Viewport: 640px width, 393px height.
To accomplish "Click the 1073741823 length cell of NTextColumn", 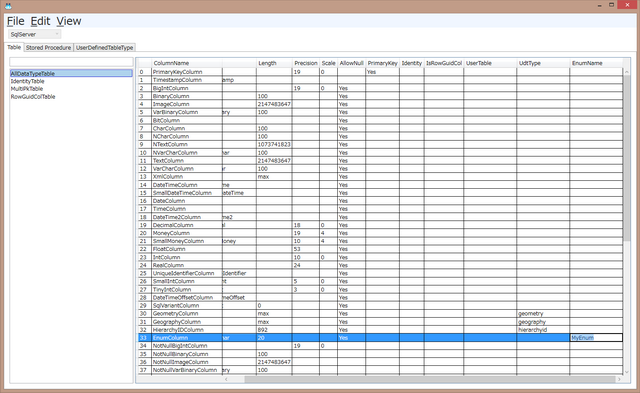I will click(x=274, y=144).
